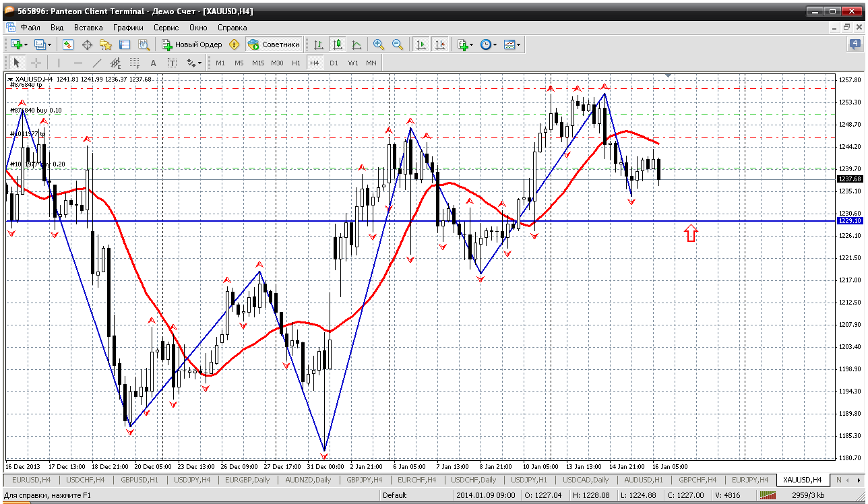The height and width of the screenshot is (504, 868).
Task: Open the Сервис menu
Action: pos(166,28)
